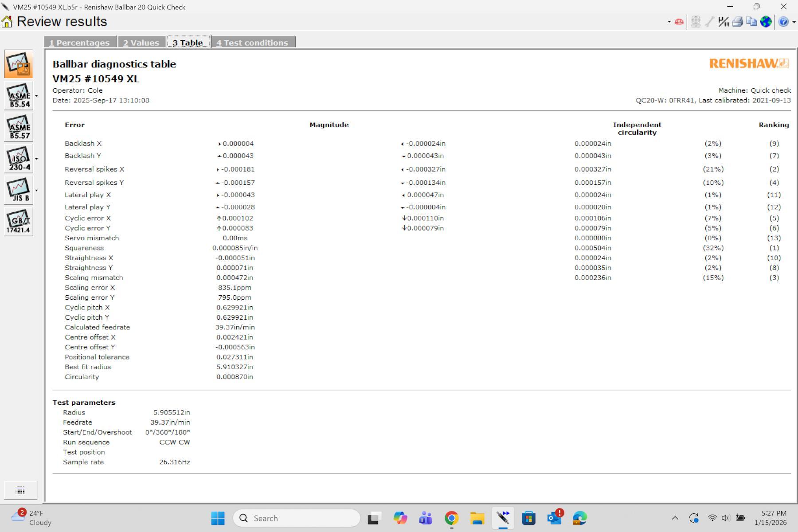Click the grid button at bottom left

coord(20,490)
